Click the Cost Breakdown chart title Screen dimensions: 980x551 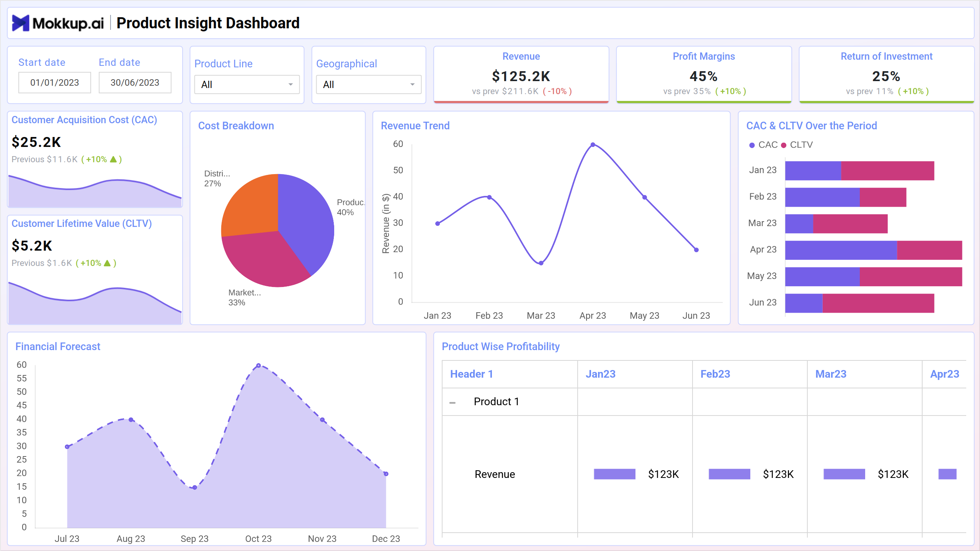(236, 126)
